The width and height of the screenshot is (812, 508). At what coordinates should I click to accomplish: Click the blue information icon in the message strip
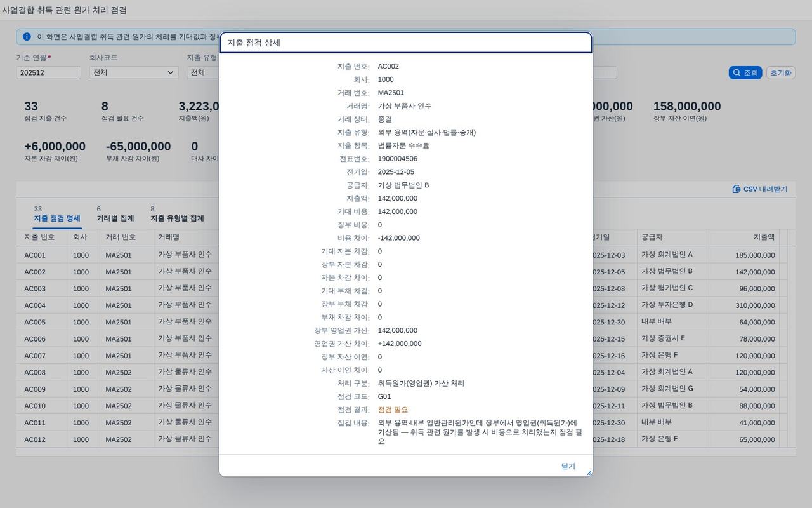[27, 37]
